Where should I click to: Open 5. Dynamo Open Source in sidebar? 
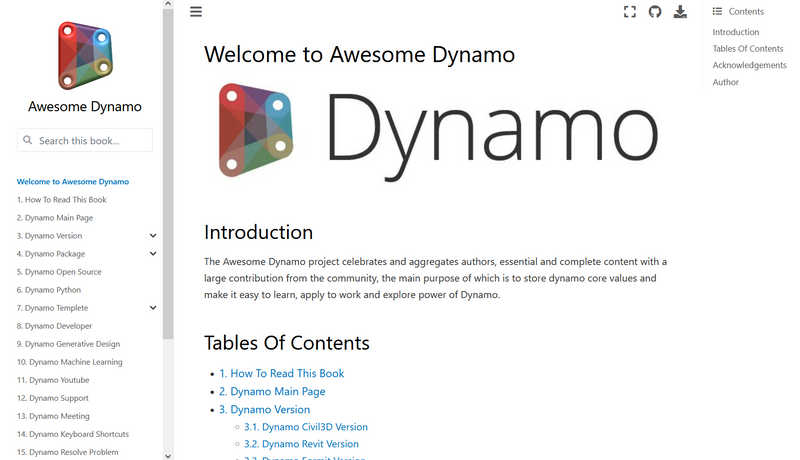click(x=59, y=272)
